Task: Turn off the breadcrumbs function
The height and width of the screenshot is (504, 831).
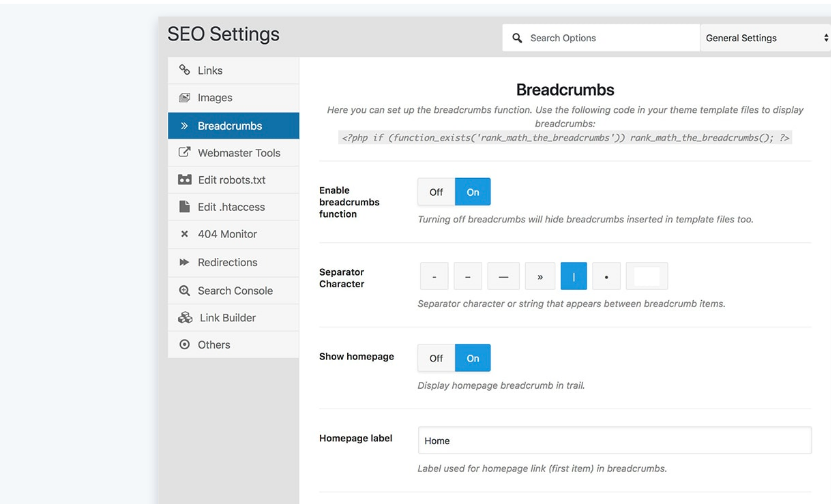Action: click(x=436, y=192)
